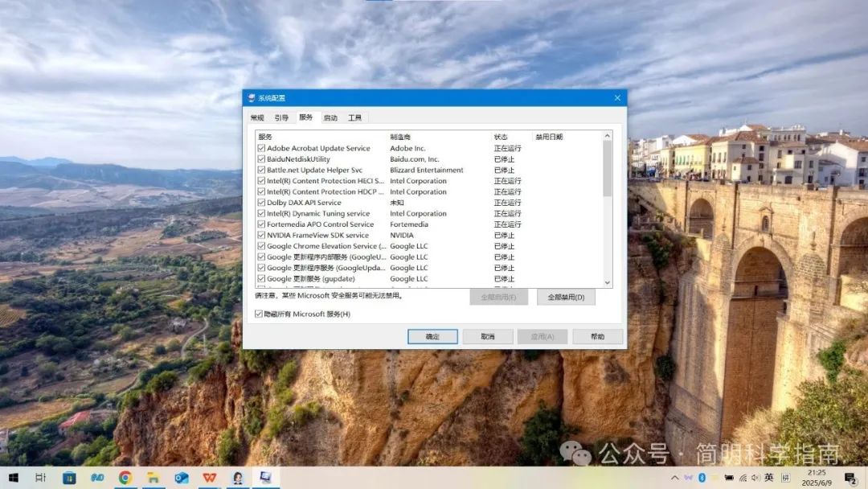Expand the hidden system tray icons
The height and width of the screenshot is (489, 868).
pos(674,478)
